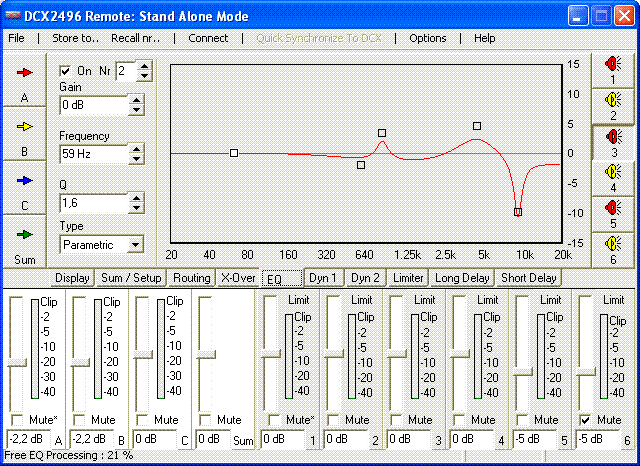Select input B yellow arrow icon
The height and width of the screenshot is (466, 640).
pyautogui.click(x=24, y=126)
